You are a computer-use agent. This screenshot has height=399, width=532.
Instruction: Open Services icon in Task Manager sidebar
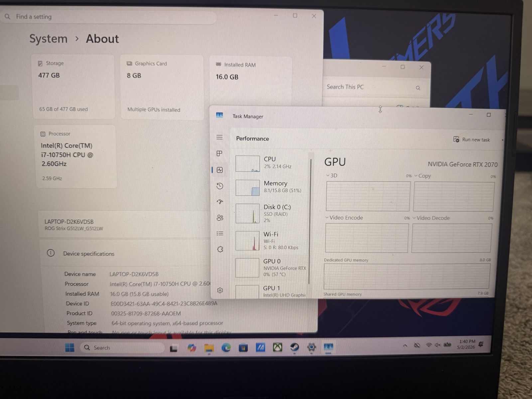[220, 249]
